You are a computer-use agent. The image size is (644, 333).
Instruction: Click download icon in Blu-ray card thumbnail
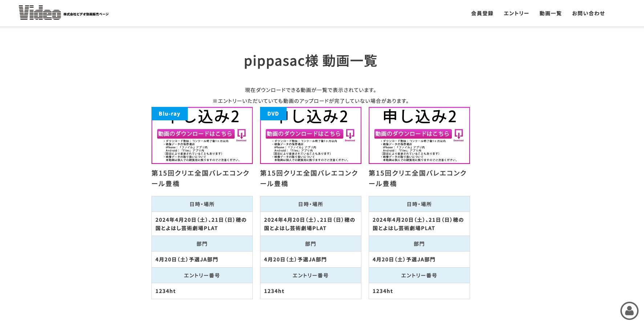(242, 135)
